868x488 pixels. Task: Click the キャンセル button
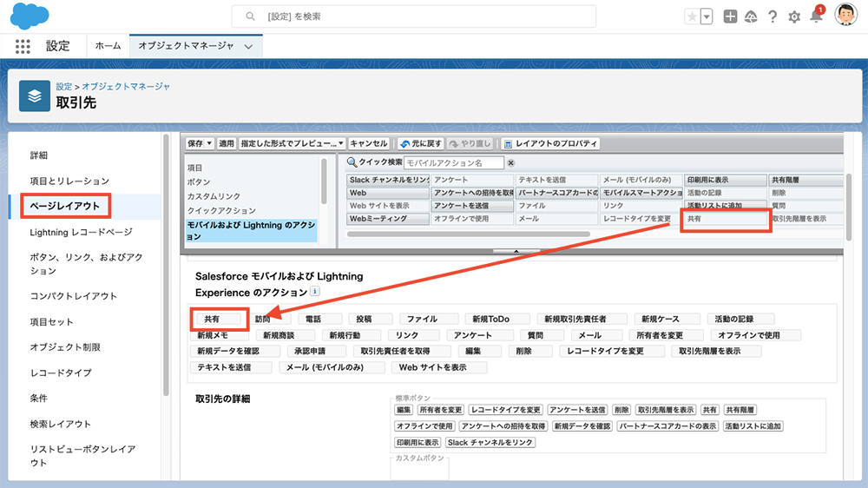[369, 143]
